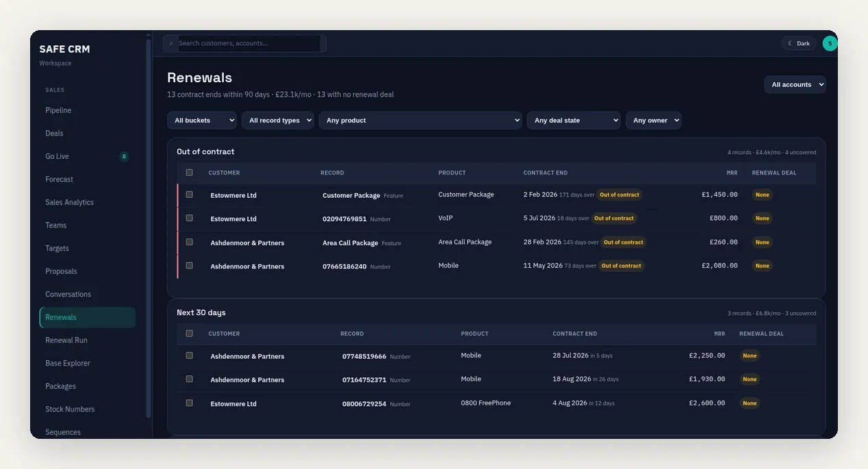Open Area Call Package record link
This screenshot has height=469, width=868.
click(350, 243)
